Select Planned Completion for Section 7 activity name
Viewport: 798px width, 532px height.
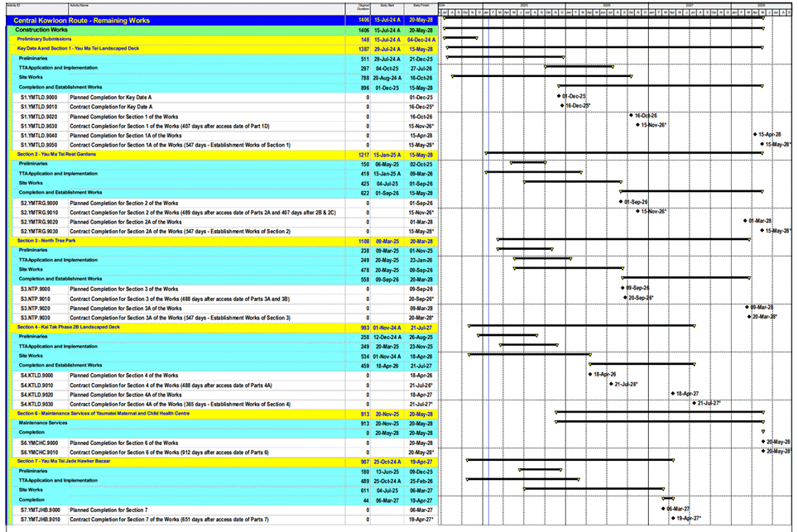click(109, 510)
